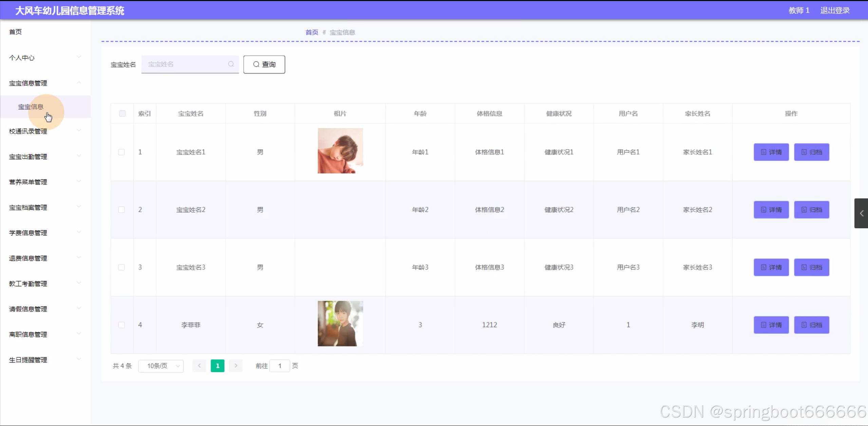868x426 pixels.
Task: Toggle the select-all header checkbox
Action: coord(122,113)
